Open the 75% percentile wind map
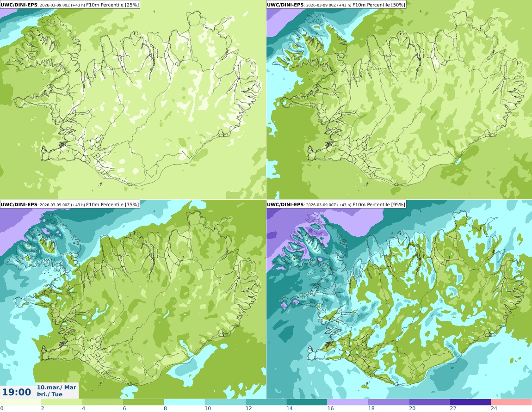The width and height of the screenshot is (532, 412). pos(133,300)
